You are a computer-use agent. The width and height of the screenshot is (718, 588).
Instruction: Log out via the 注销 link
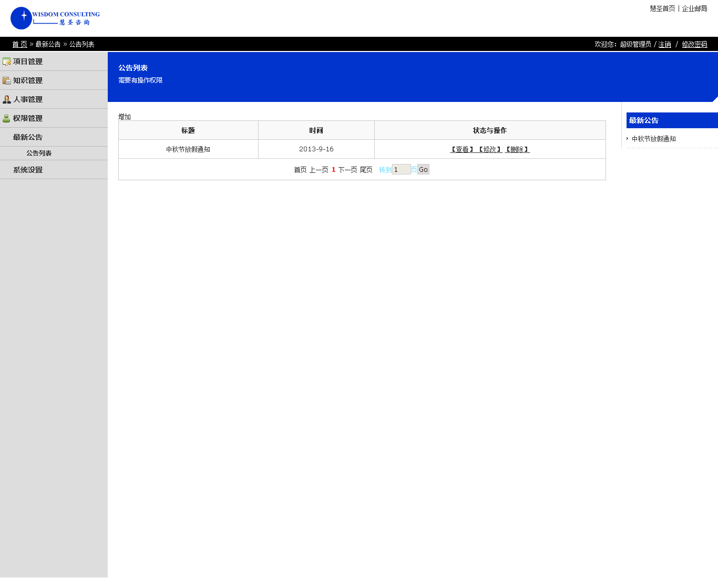coord(665,45)
